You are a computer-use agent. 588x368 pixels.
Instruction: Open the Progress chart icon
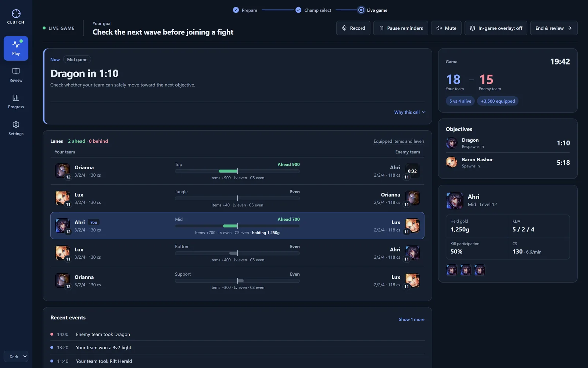pos(16,98)
